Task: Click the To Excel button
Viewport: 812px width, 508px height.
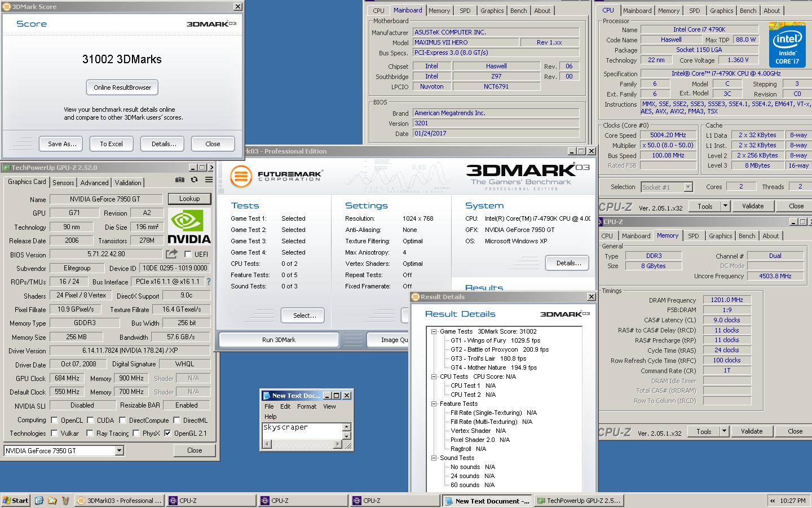Action: click(111, 144)
